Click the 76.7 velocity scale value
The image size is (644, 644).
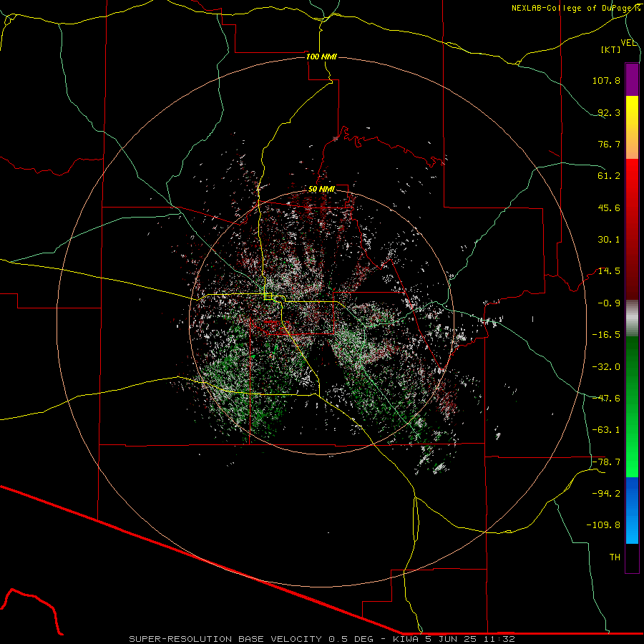tap(609, 144)
